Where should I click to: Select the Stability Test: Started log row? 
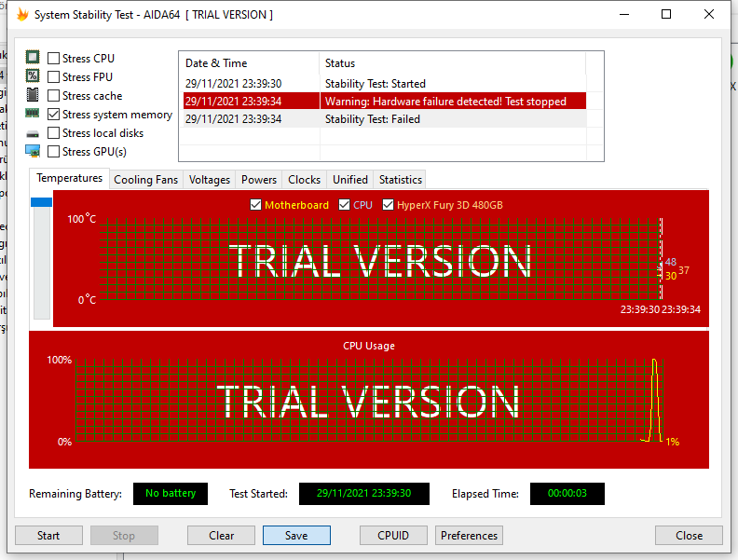(x=385, y=83)
